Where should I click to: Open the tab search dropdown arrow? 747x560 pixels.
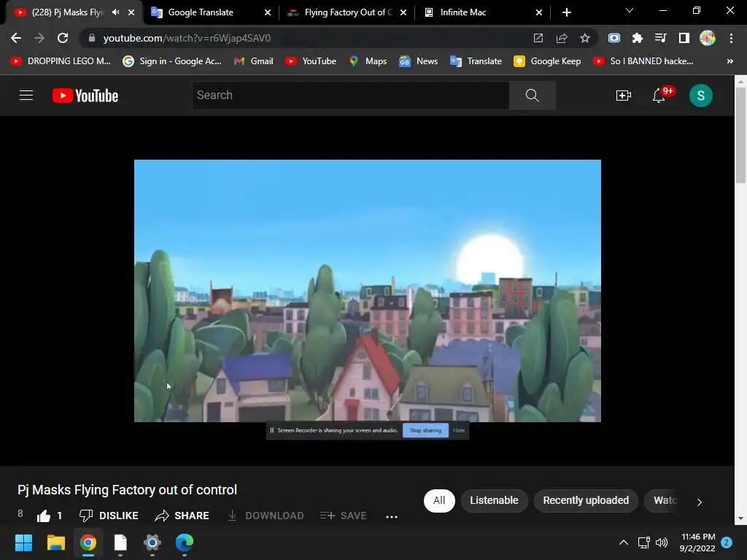coord(630,10)
